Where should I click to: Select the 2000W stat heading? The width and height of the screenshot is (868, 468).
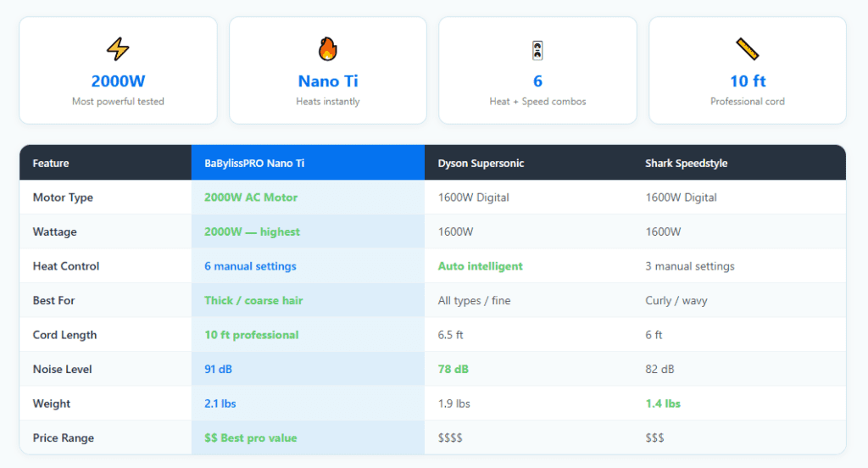click(x=118, y=81)
